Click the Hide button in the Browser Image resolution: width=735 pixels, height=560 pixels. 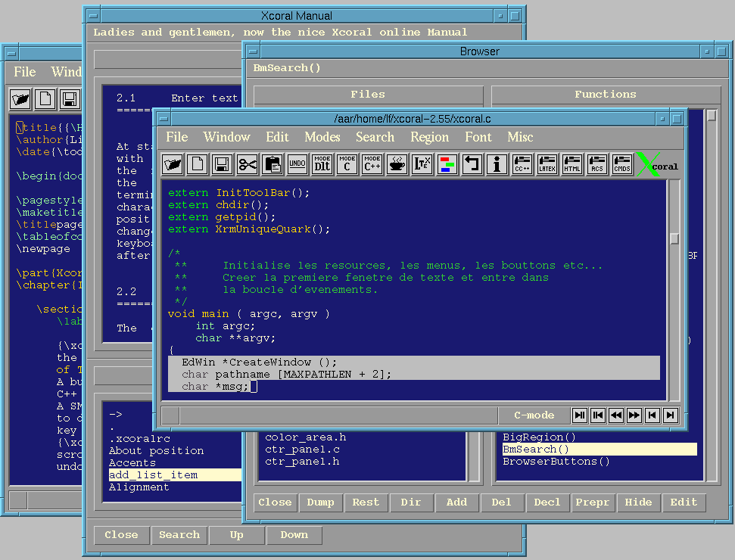[638, 502]
